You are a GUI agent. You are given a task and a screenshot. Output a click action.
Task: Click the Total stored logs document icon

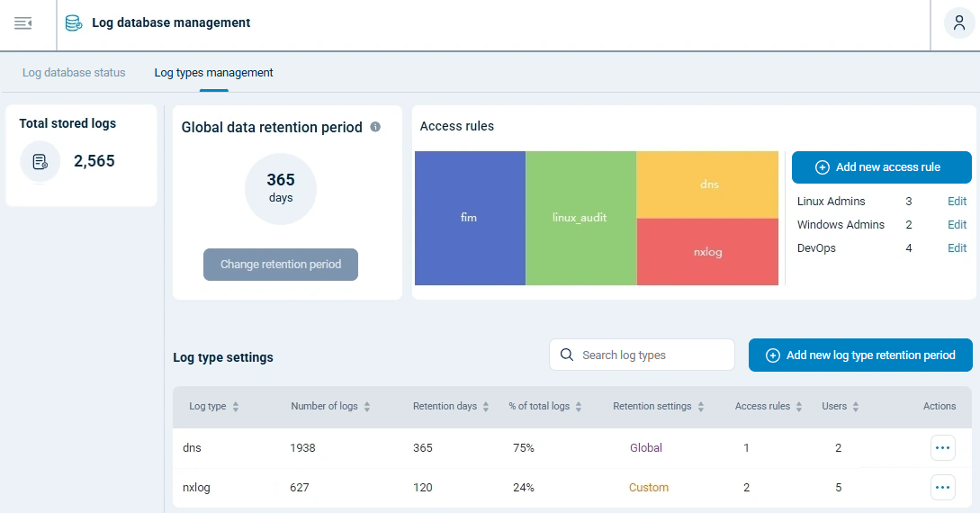(40, 162)
